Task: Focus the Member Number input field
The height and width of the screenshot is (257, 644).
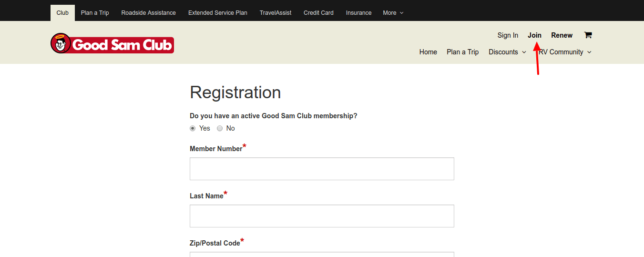Action: click(x=322, y=169)
